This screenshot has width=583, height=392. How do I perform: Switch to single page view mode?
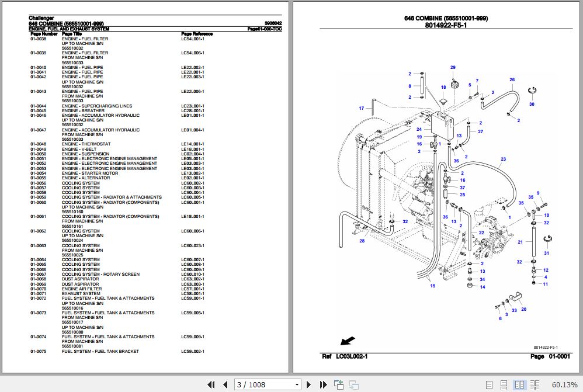point(490,384)
